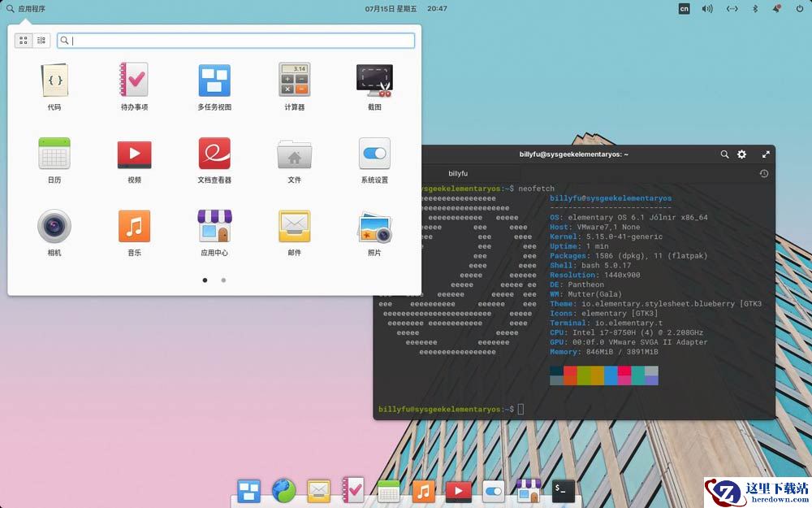Screen dimensions: 812x508
Task: Click the terminal command prompt line
Action: click(x=451, y=409)
